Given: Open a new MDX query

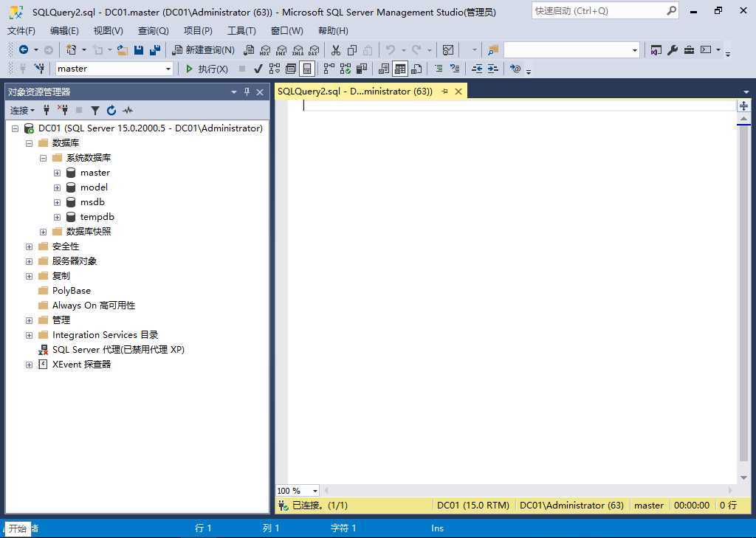Looking at the screenshot, I should tap(265, 49).
